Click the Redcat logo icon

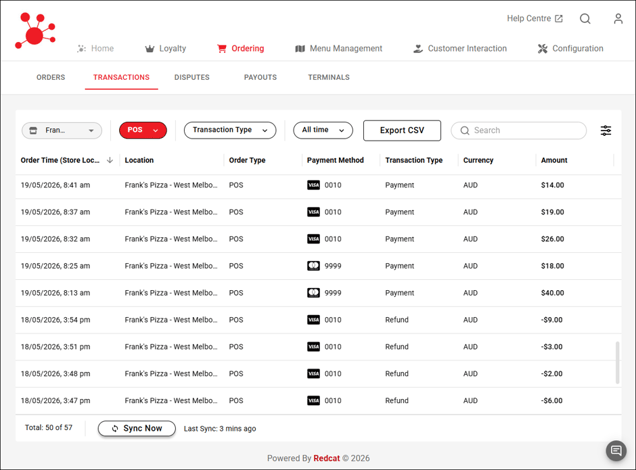(35, 31)
